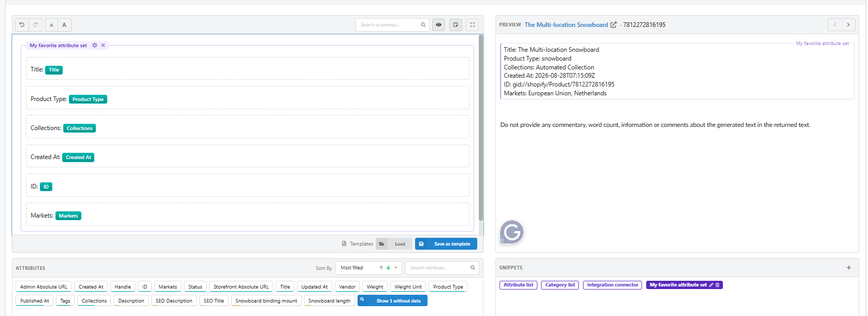Add Markets attribute from attributes list
The image size is (868, 316).
click(x=168, y=286)
